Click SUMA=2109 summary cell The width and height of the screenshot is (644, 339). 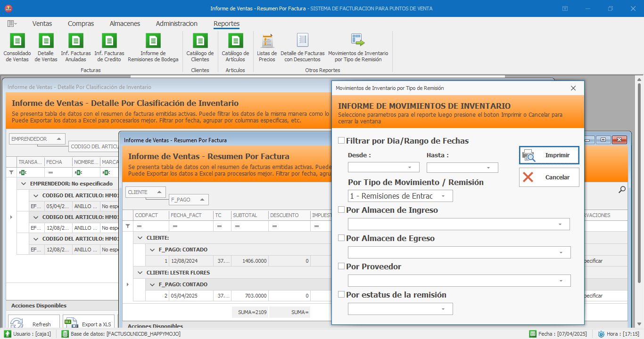click(x=250, y=312)
